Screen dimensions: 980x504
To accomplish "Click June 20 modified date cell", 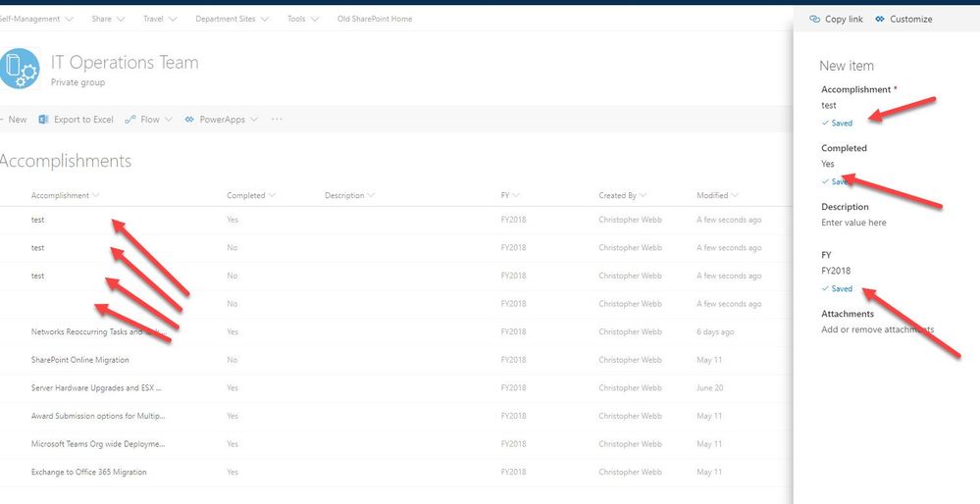I will 710,388.
